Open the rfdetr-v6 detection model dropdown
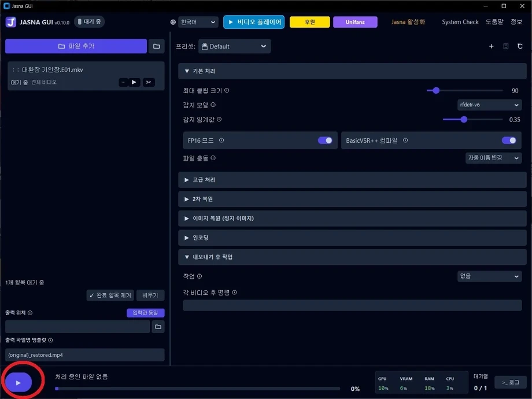This screenshot has width=532, height=399. [x=489, y=105]
